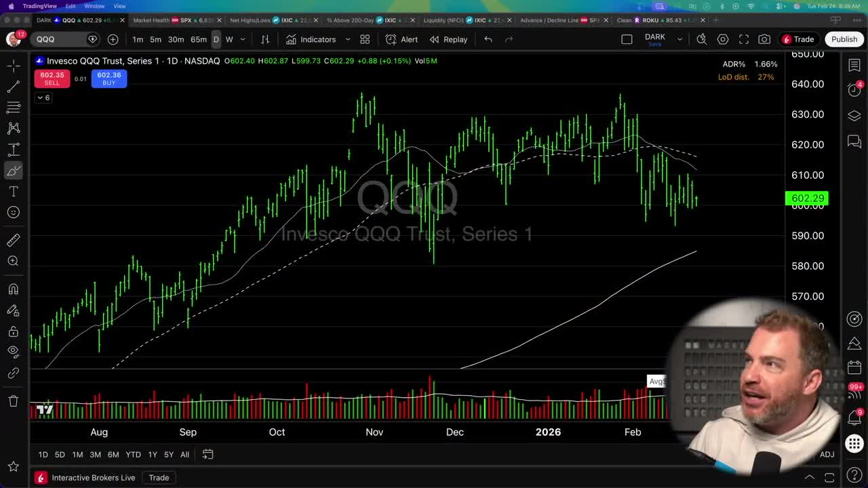The width and height of the screenshot is (868, 488).
Task: Open the watchlist panel icon
Action: (x=854, y=65)
